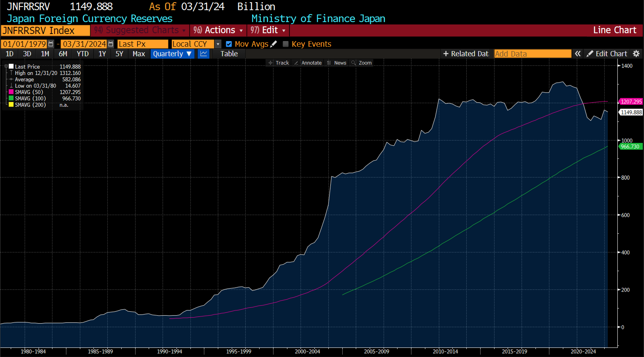Select the 5Y time range

[x=119, y=54]
